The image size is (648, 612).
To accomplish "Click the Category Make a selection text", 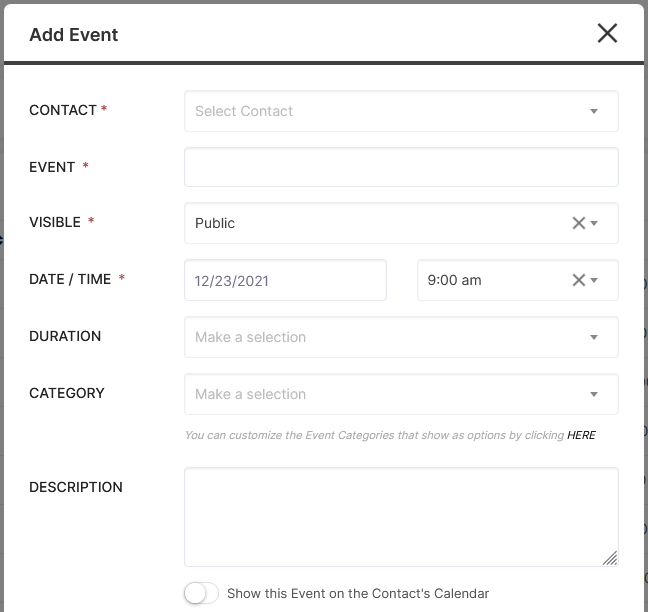I will pyautogui.click(x=250, y=394).
